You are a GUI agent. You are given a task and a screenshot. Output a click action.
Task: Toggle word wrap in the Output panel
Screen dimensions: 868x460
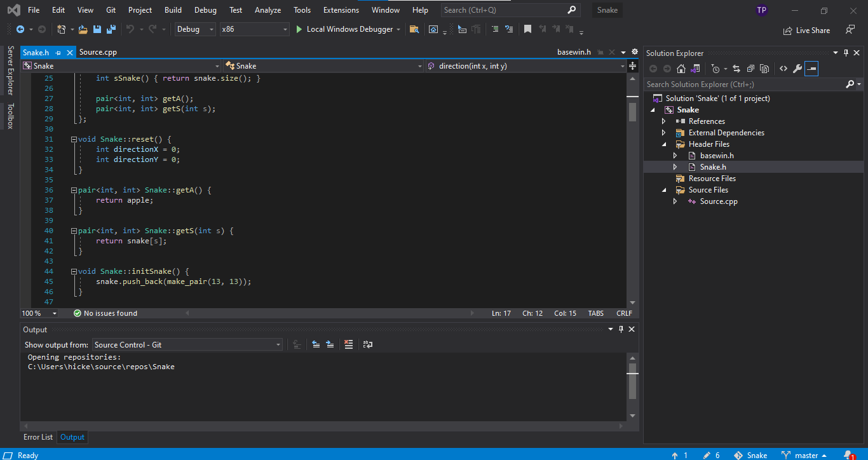pyautogui.click(x=368, y=344)
